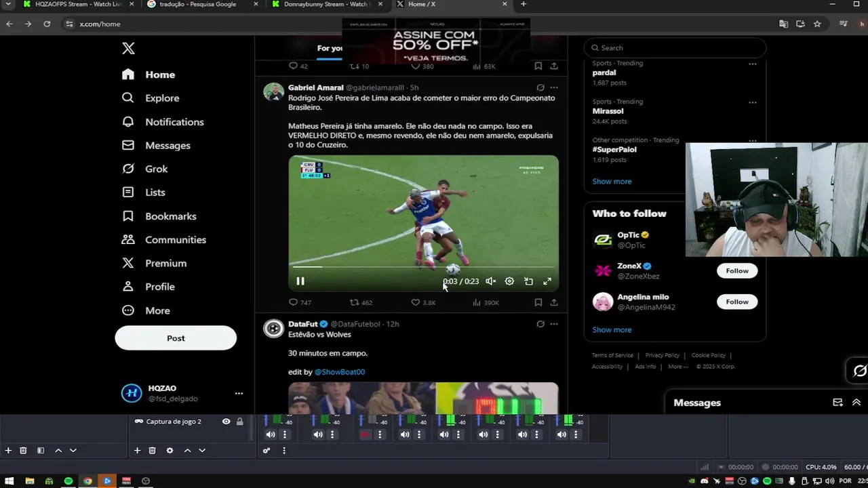Image resolution: width=868 pixels, height=488 pixels.
Task: Open Grok explain on Gabriel Amaral's tweet
Action: click(540, 87)
